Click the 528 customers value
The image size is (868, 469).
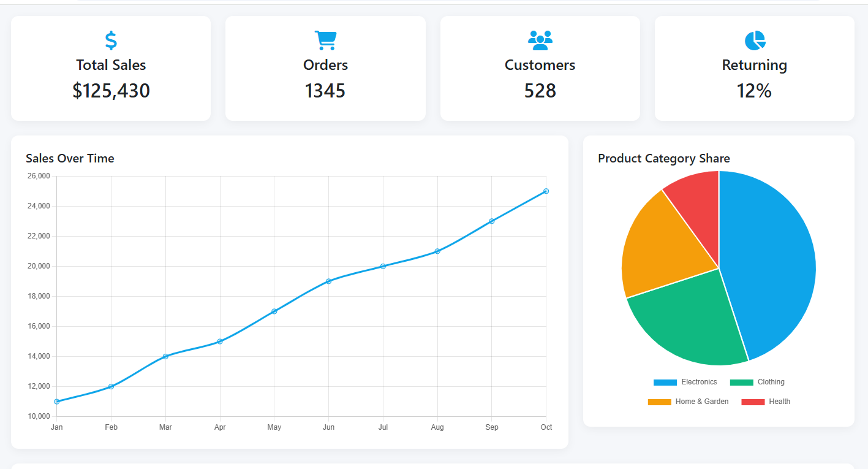tap(540, 91)
